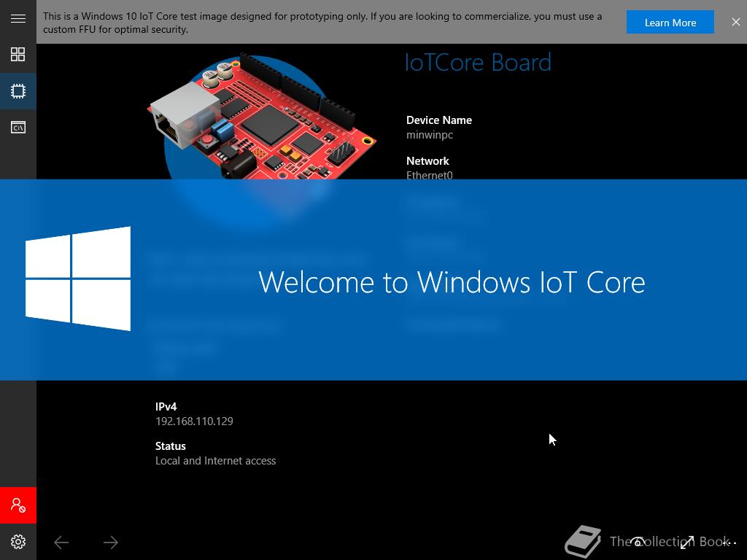The width and height of the screenshot is (747, 560).
Task: Click the IoTCore Board heading
Action: pos(477,63)
